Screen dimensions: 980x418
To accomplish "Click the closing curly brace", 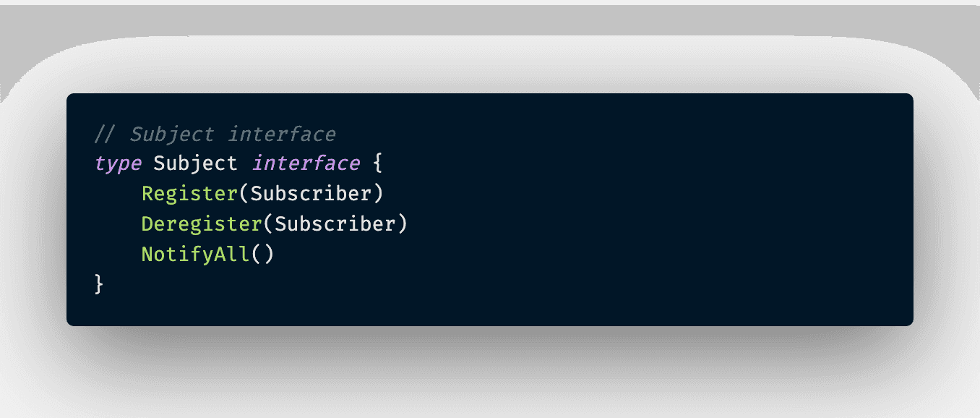I will pos(100,284).
